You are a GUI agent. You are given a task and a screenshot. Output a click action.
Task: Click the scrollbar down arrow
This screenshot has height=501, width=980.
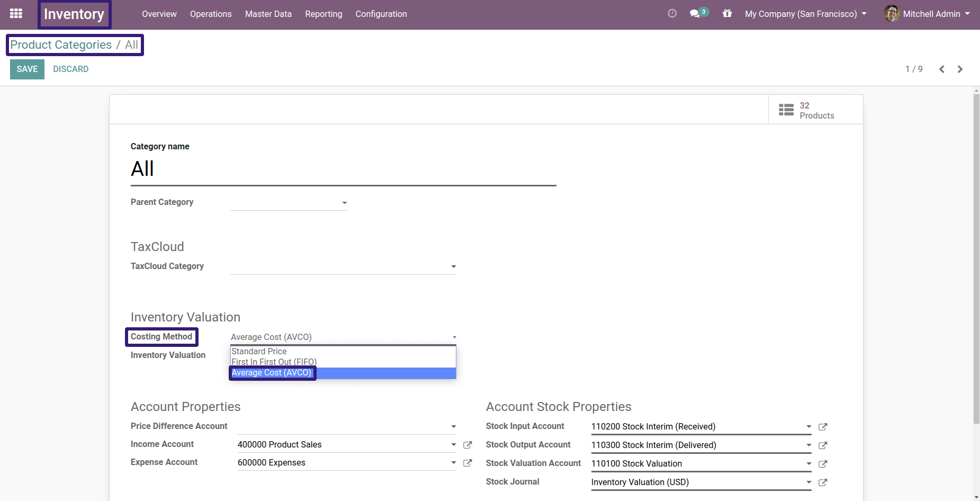pyautogui.click(x=976, y=497)
